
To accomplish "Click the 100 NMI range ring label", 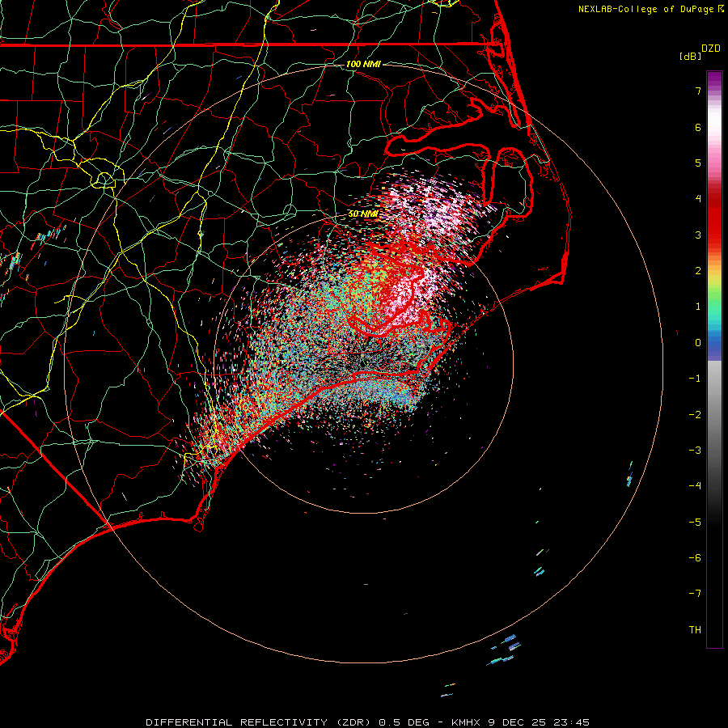I will coord(363,64).
